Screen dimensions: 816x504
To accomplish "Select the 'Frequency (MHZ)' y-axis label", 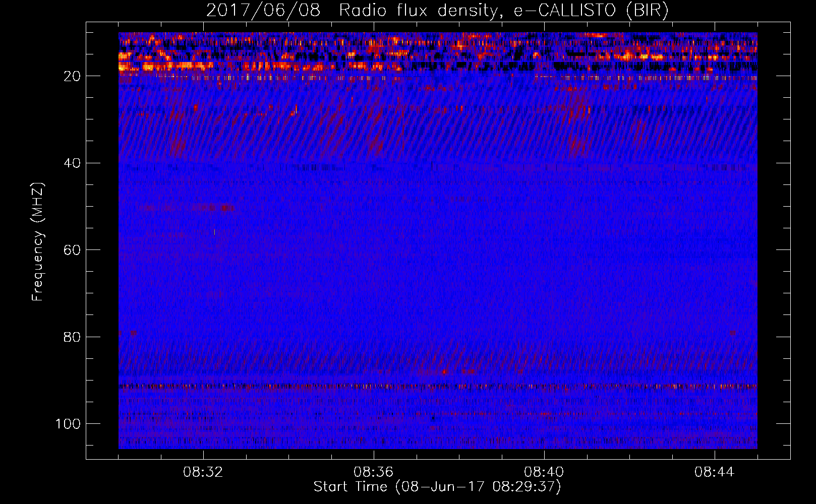I will [38, 241].
